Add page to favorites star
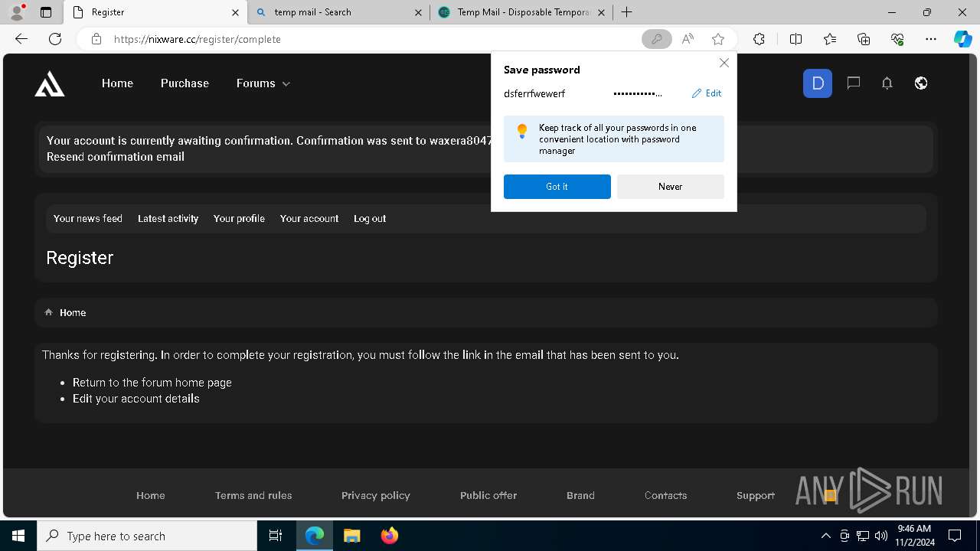The image size is (980, 551). point(718,39)
